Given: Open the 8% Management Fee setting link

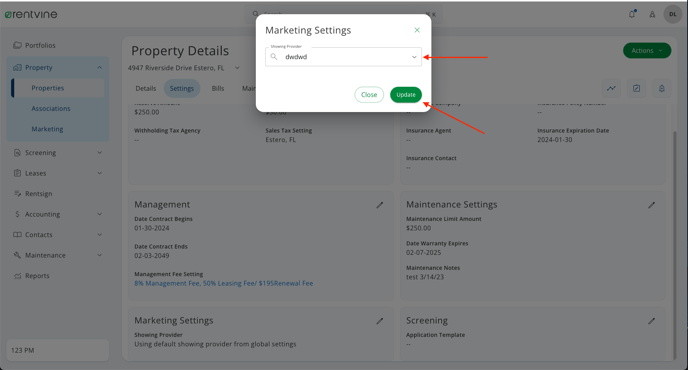Looking at the screenshot, I should coord(224,284).
